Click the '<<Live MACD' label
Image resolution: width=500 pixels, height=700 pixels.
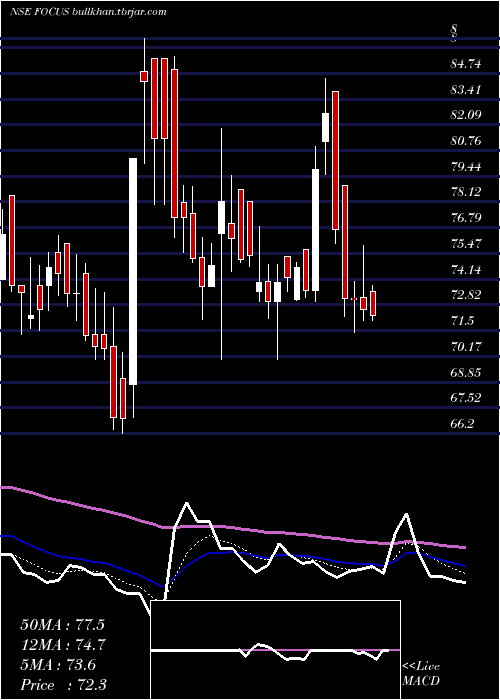[x=421, y=674]
